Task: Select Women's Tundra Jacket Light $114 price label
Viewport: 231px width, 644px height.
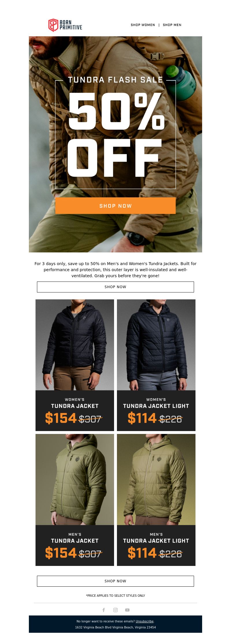Action: point(142,418)
